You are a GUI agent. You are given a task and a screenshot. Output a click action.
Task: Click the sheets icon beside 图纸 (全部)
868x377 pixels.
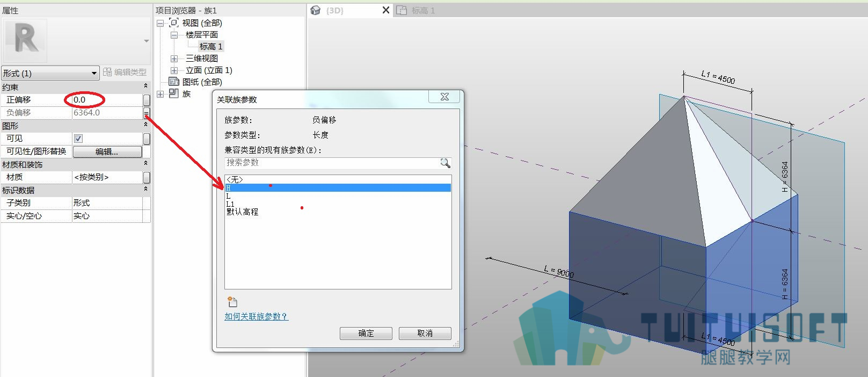click(173, 82)
